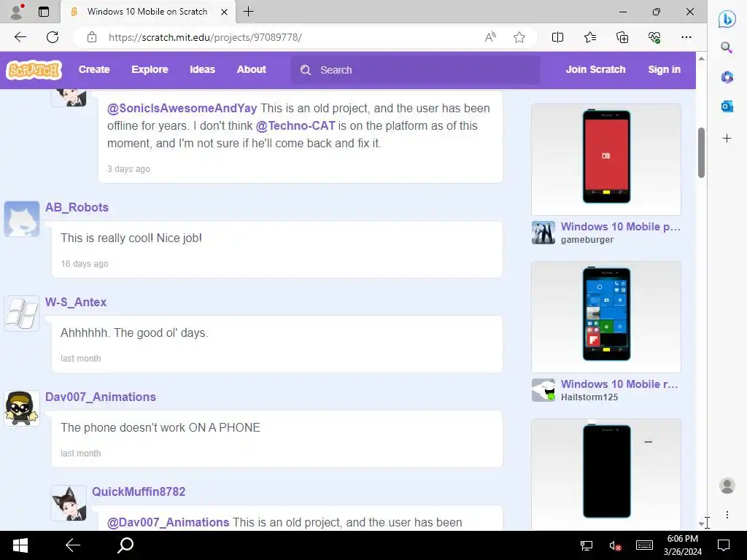This screenshot has height=560, width=747.
Task: Open the Edge profile icon
Action: pyautogui.click(x=17, y=12)
